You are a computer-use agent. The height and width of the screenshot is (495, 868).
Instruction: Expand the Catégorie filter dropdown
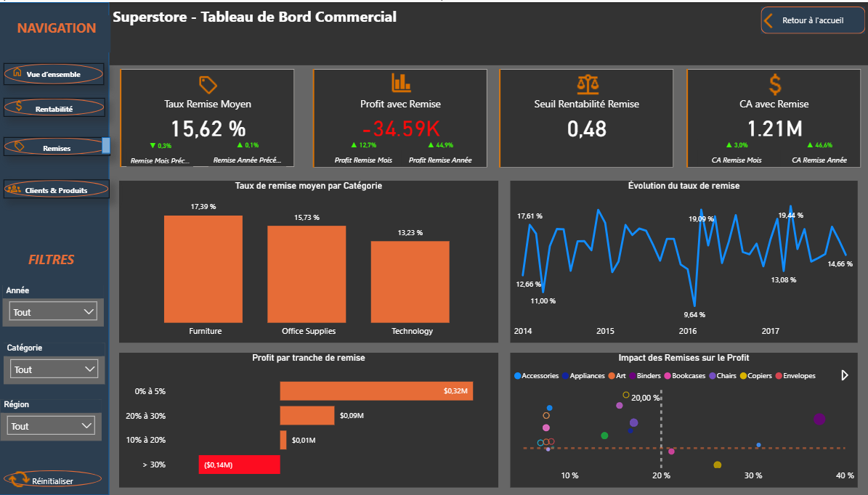click(54, 369)
